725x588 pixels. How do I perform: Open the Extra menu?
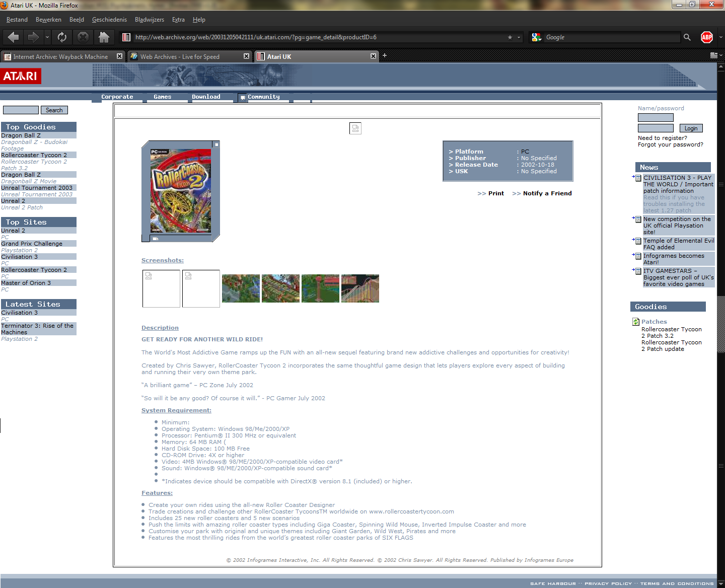178,20
